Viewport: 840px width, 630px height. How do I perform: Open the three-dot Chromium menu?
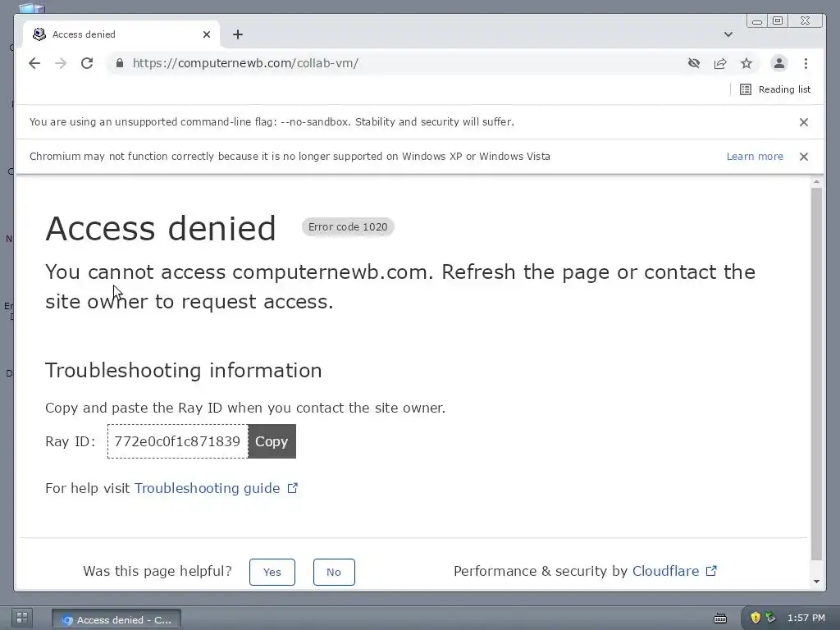806,63
